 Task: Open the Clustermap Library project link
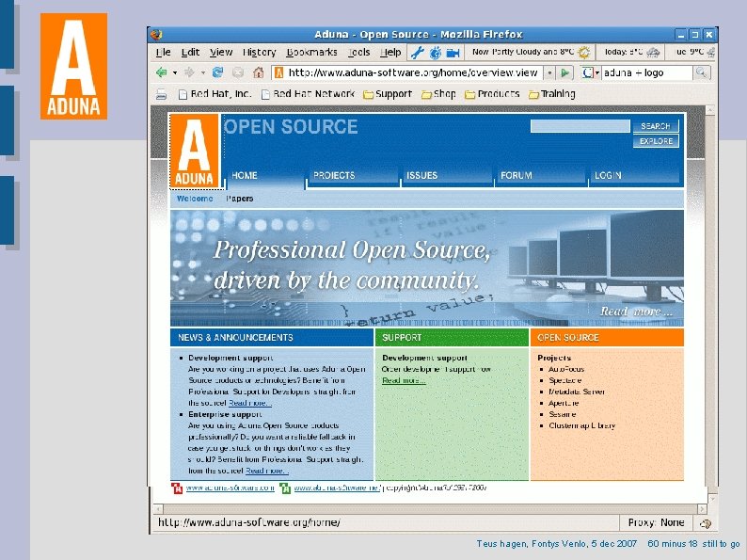[581, 425]
